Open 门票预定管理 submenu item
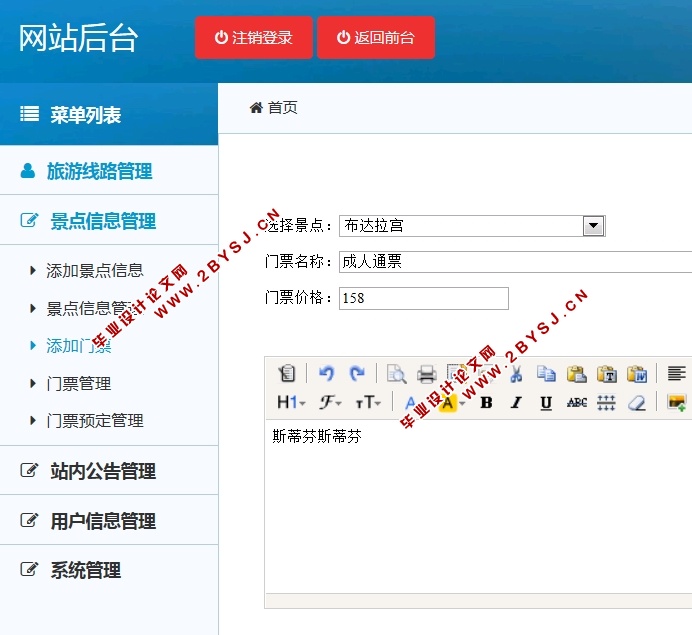 pyautogui.click(x=94, y=421)
